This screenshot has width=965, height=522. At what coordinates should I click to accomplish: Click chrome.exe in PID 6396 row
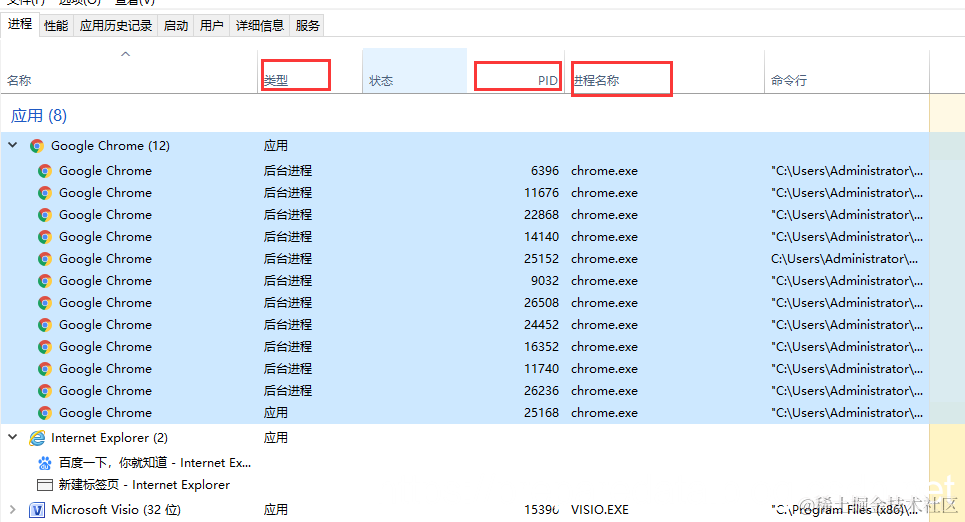click(604, 171)
